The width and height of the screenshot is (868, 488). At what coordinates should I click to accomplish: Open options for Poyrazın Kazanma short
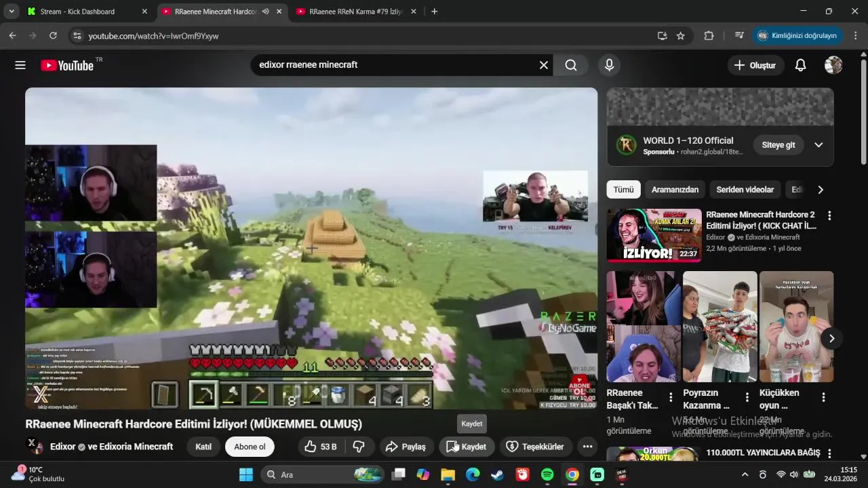point(747,397)
